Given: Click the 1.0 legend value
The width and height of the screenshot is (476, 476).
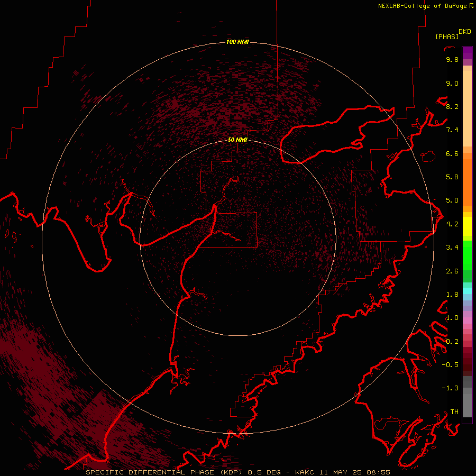Looking at the screenshot, I should (x=452, y=318).
